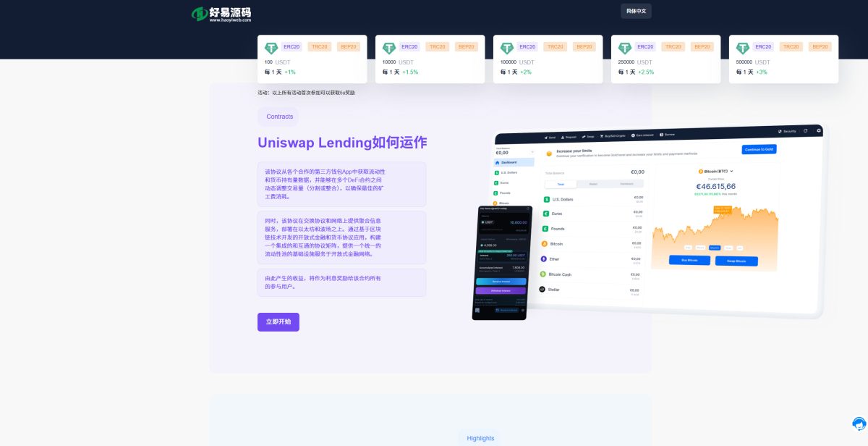Select BEP20 on the 10000 USDT card
The width and height of the screenshot is (868, 446).
(x=466, y=46)
